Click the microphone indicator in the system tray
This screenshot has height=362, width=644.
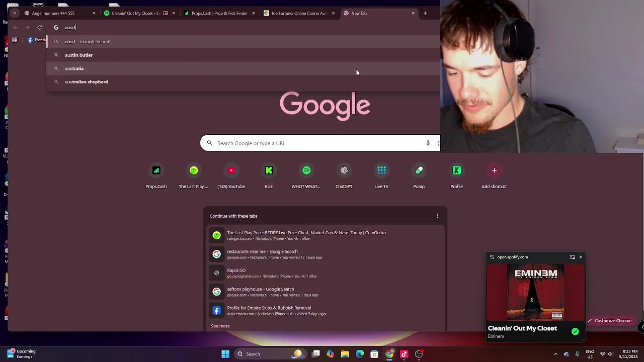coord(577,354)
